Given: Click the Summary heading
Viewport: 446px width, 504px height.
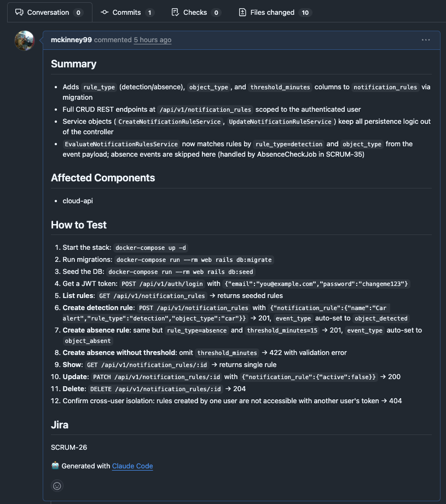Looking at the screenshot, I should point(73,64).
